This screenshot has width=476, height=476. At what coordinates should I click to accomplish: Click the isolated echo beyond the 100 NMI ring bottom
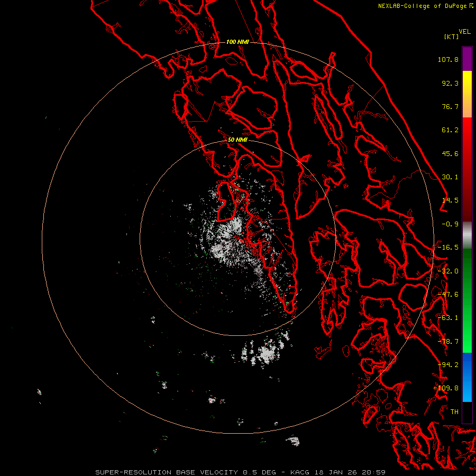[293, 441]
